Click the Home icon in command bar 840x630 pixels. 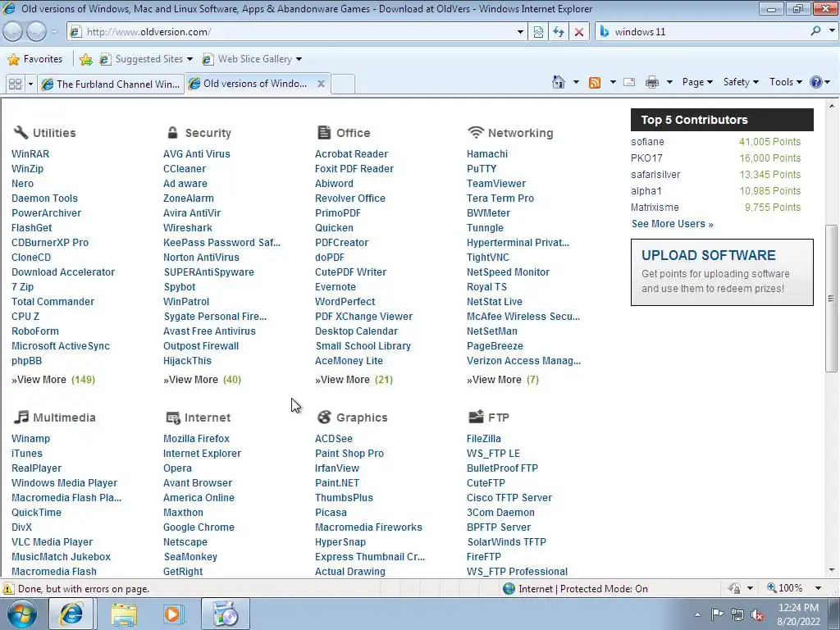[558, 82]
